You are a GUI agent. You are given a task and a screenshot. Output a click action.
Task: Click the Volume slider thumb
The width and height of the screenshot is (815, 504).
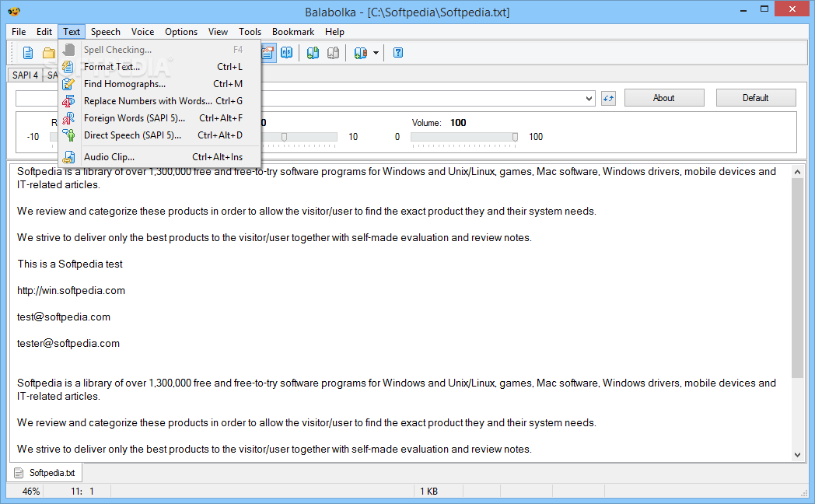point(515,137)
